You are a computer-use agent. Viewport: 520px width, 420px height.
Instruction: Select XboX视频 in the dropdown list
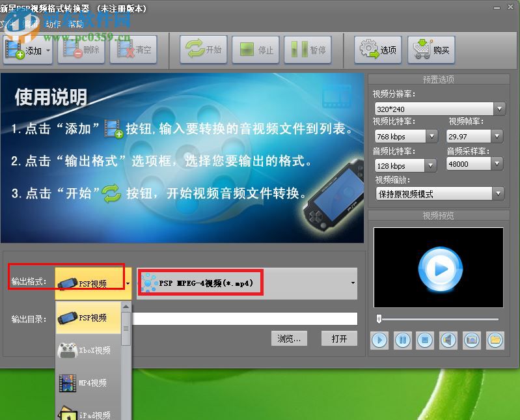click(x=89, y=350)
